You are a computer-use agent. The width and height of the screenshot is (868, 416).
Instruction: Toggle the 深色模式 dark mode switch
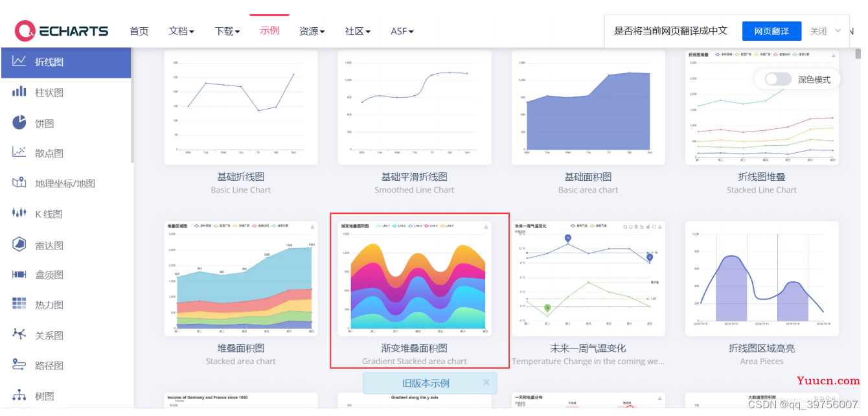(x=778, y=80)
